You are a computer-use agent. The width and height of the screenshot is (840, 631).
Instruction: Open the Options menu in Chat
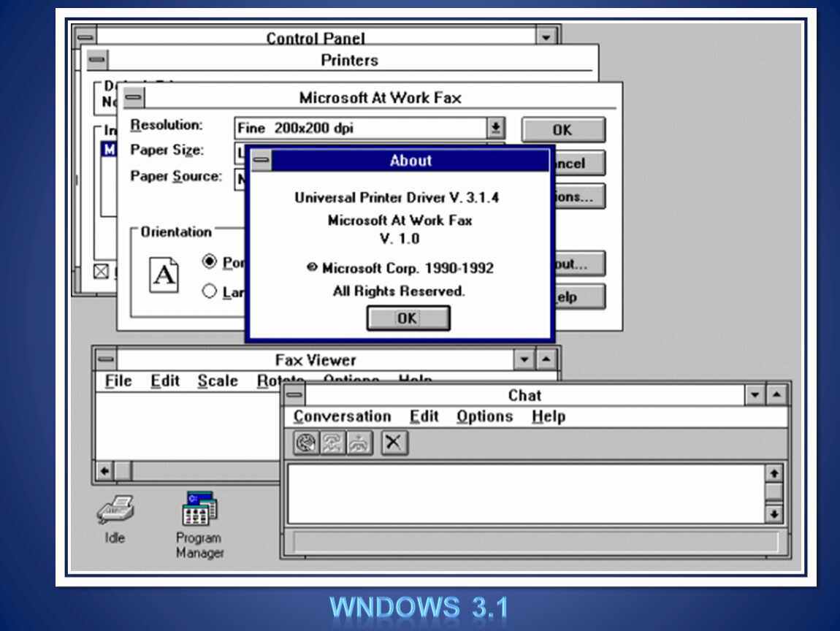[484, 416]
